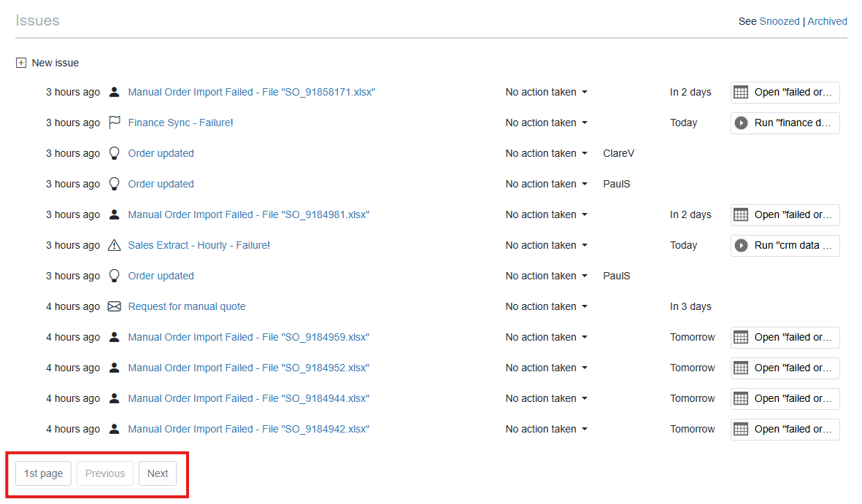Image resolution: width=862 pixels, height=504 pixels.
Task: Go to the 1st page
Action: [x=44, y=473]
